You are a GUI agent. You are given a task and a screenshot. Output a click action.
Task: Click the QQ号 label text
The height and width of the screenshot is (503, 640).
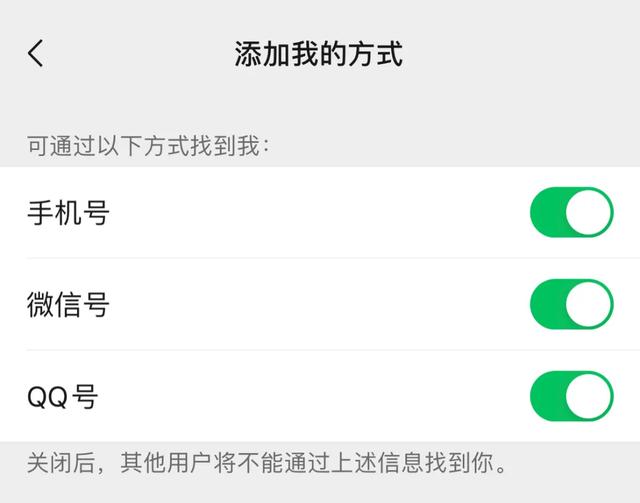point(63,397)
